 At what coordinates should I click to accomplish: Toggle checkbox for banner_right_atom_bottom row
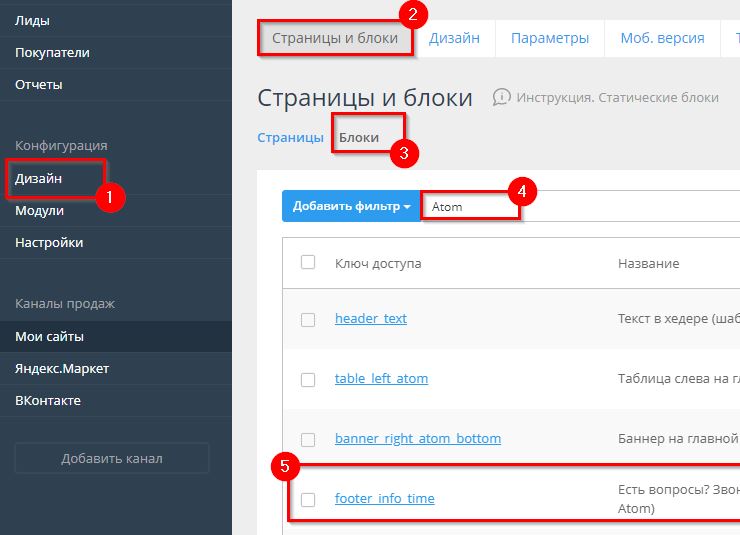pos(308,439)
